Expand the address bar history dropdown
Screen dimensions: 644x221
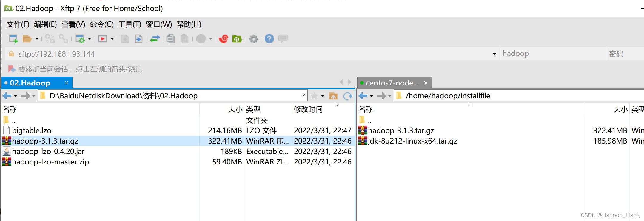coord(494,54)
